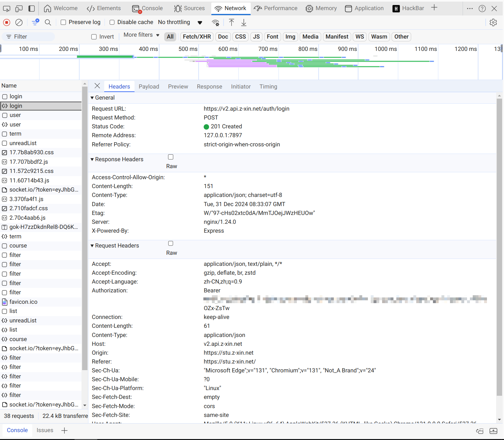Click the Filter input field

pyautogui.click(x=28, y=37)
